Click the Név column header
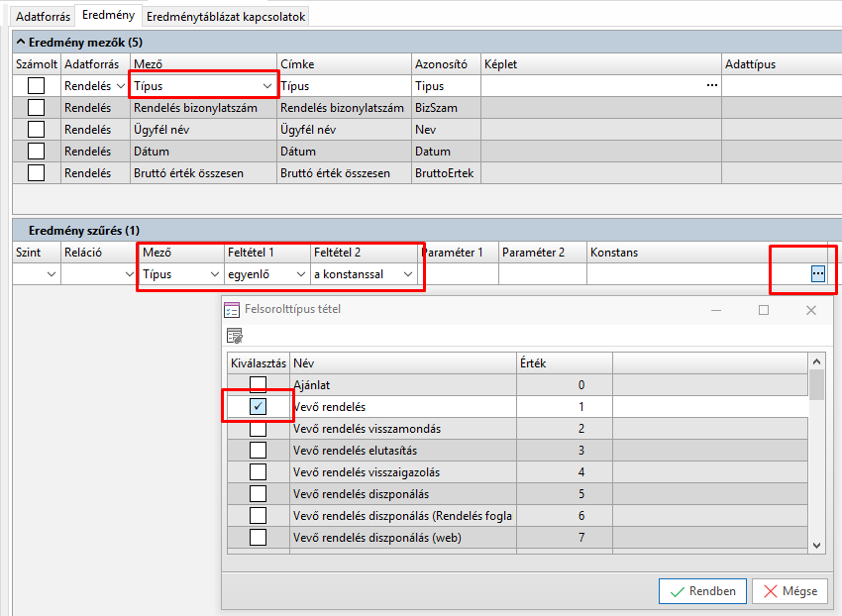Screen dimensions: 842x616 point(403,363)
